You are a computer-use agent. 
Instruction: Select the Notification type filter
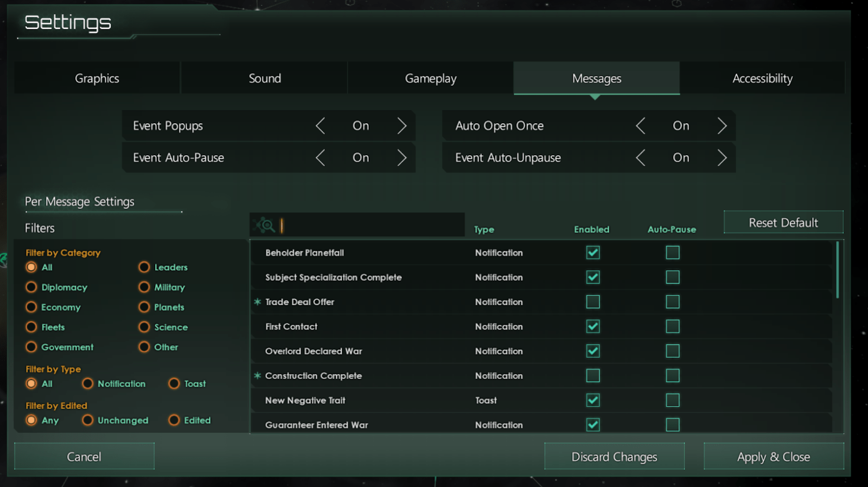click(87, 384)
